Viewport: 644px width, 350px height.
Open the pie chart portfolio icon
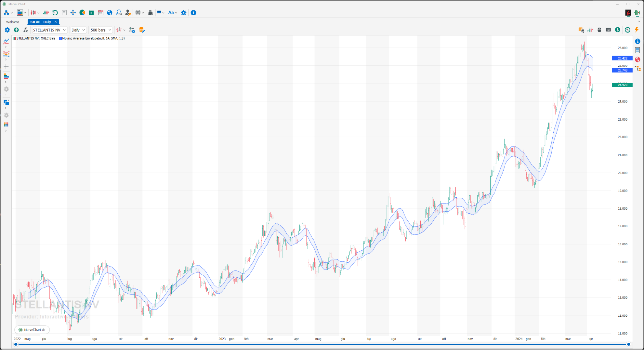(x=82, y=13)
